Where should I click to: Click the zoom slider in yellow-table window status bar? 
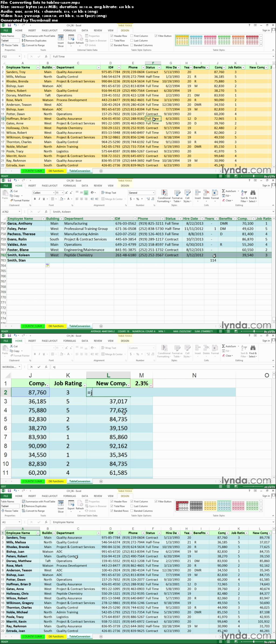click(x=254, y=176)
